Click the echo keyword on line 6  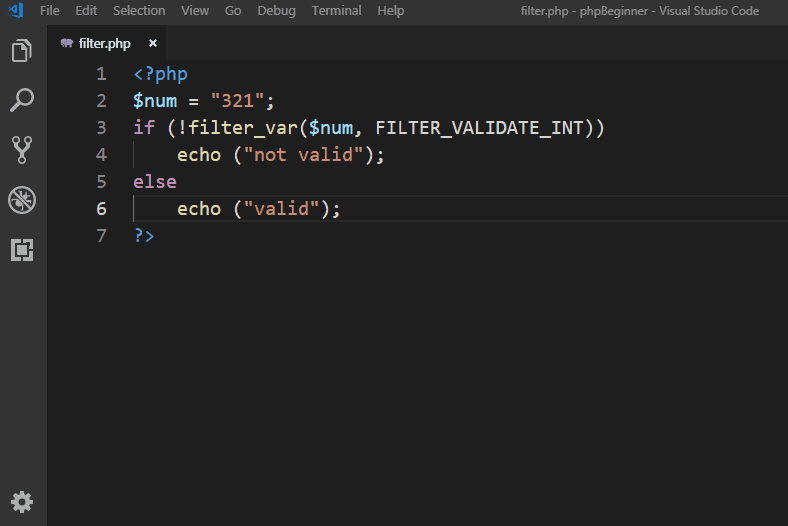[199, 208]
